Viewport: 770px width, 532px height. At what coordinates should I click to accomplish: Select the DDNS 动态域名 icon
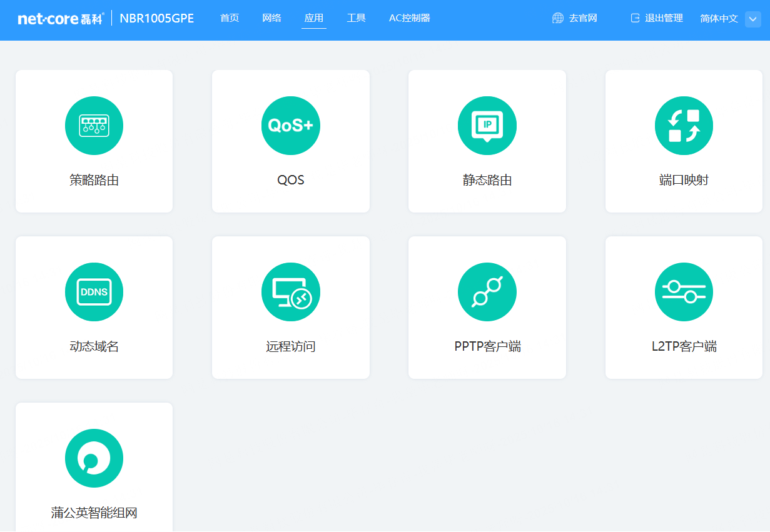pos(94,292)
